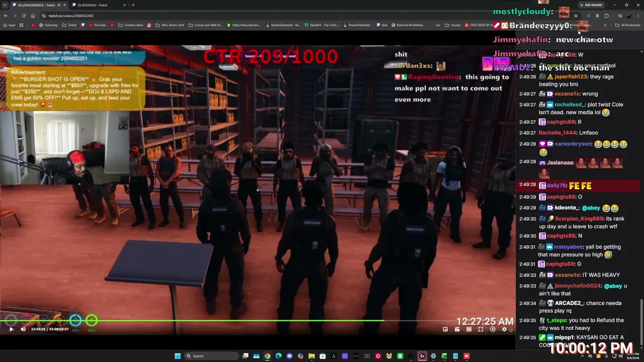
Task: Open the Instagram bookmark icon
Action: click(149, 25)
